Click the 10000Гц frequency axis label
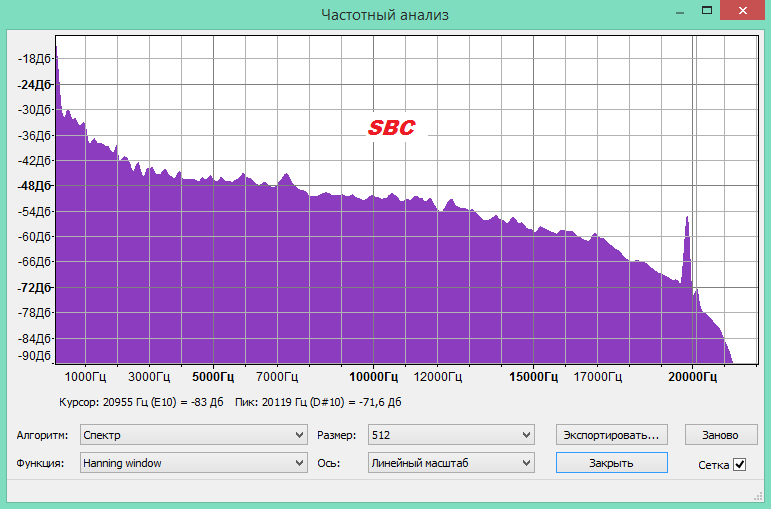The width and height of the screenshot is (771, 509). coord(373,377)
